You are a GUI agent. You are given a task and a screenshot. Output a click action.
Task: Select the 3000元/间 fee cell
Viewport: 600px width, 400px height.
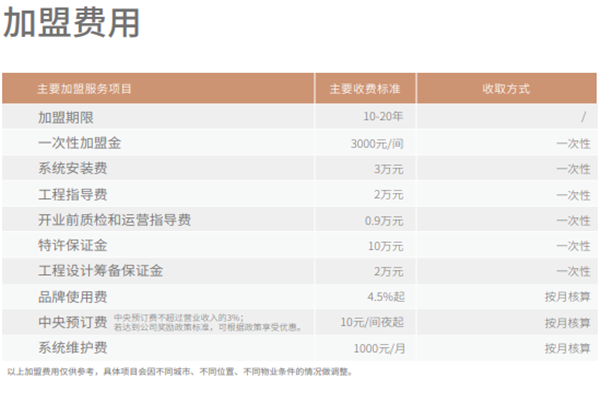click(x=377, y=144)
